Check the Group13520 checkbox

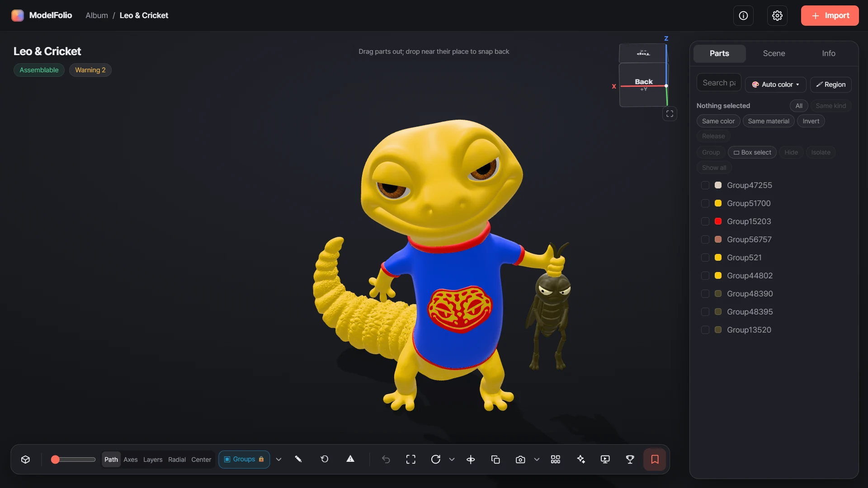click(x=705, y=330)
